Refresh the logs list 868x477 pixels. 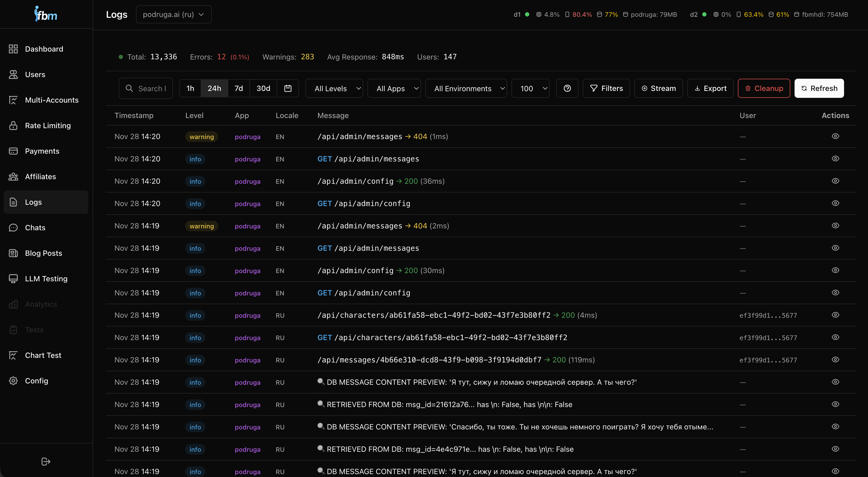coord(819,88)
